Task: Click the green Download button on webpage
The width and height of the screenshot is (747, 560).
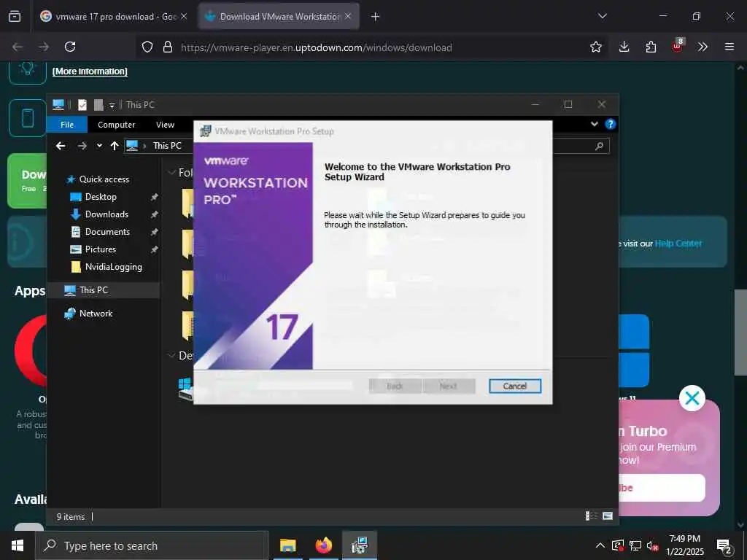Action: tap(27, 181)
